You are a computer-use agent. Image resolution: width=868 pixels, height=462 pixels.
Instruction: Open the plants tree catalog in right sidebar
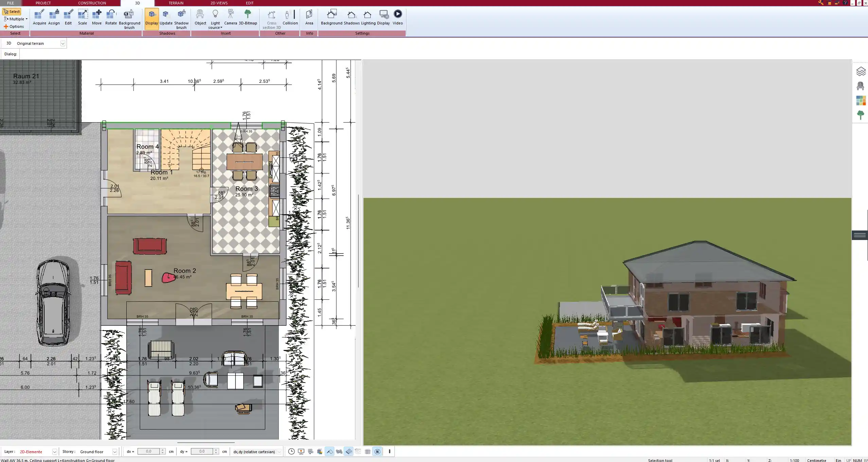(861, 115)
